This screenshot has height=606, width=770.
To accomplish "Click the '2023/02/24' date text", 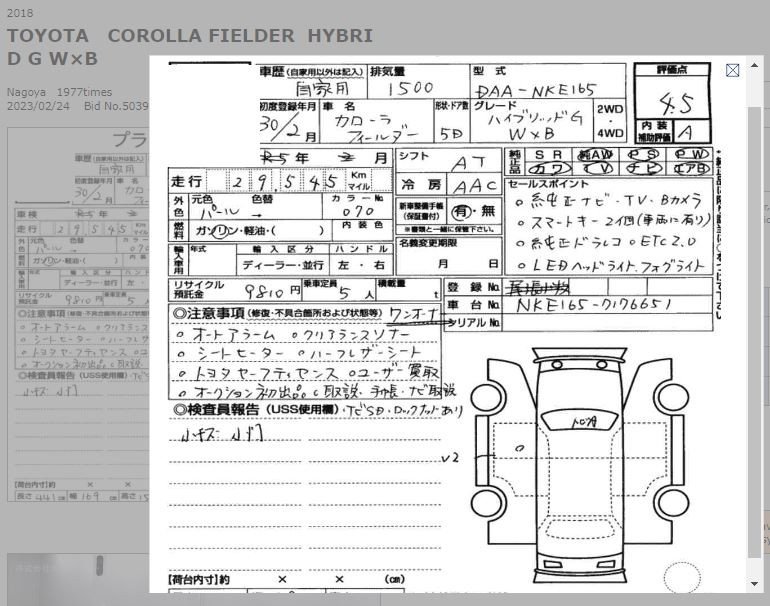I will [38, 106].
